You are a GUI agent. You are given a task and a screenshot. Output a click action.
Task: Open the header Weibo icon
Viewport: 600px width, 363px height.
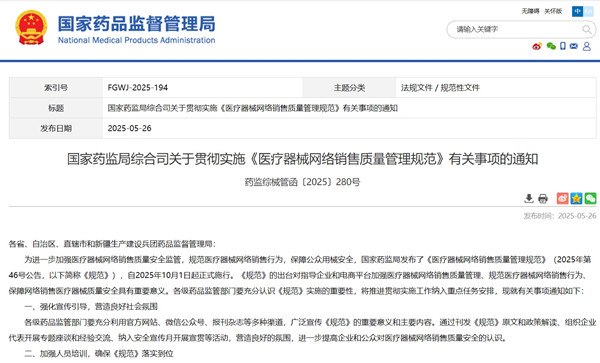[x=537, y=46]
